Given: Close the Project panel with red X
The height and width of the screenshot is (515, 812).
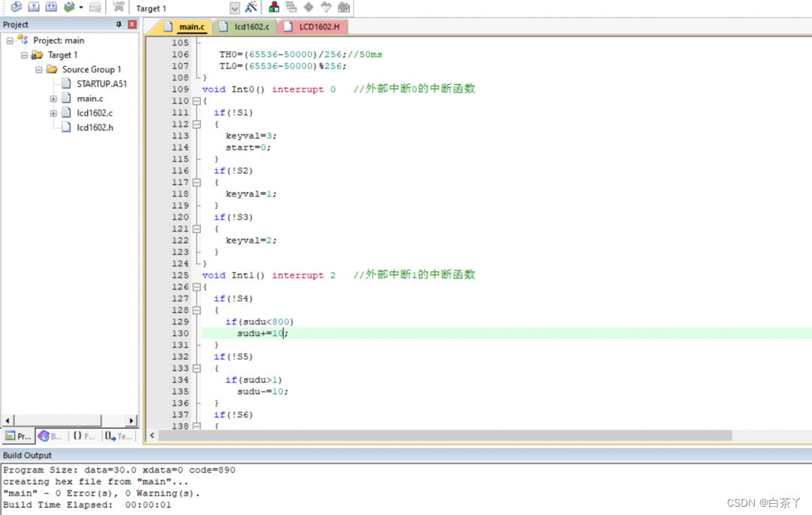Looking at the screenshot, I should 132,25.
